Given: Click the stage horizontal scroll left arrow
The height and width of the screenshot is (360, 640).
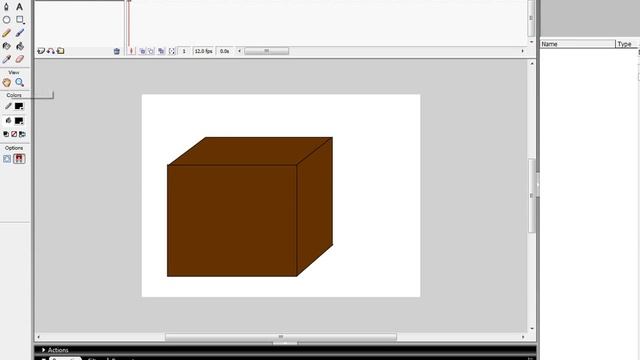Looking at the screenshot, I should (38, 337).
